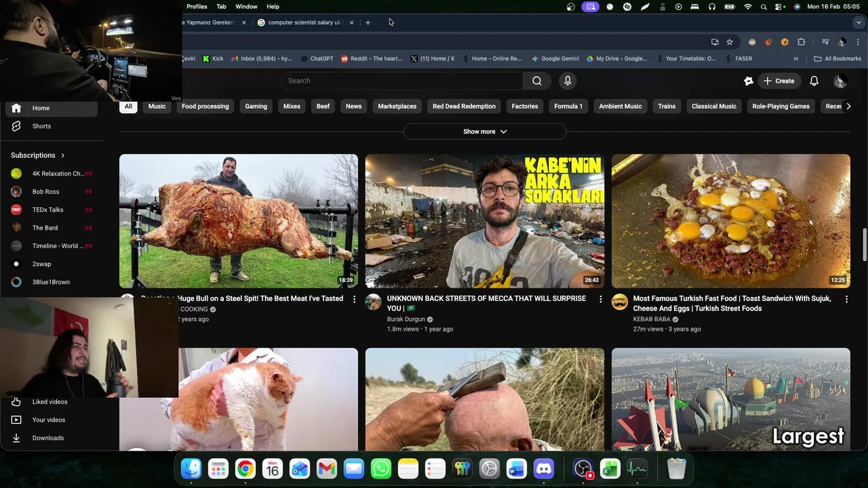Open a new Chrome tab

(368, 22)
